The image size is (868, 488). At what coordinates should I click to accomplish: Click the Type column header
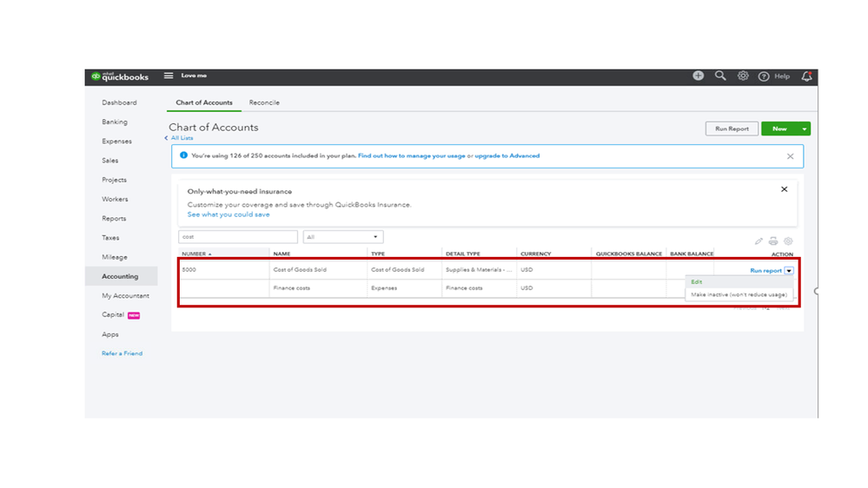click(378, 254)
